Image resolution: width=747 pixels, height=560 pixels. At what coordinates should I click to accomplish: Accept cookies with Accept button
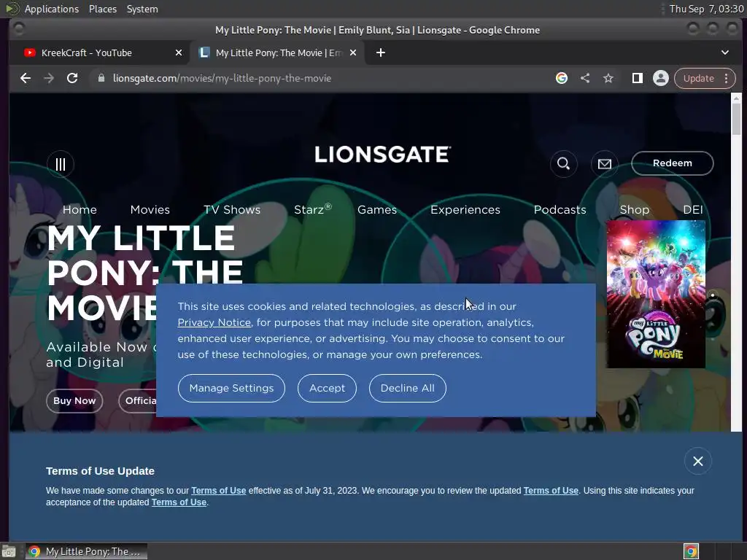pos(327,388)
